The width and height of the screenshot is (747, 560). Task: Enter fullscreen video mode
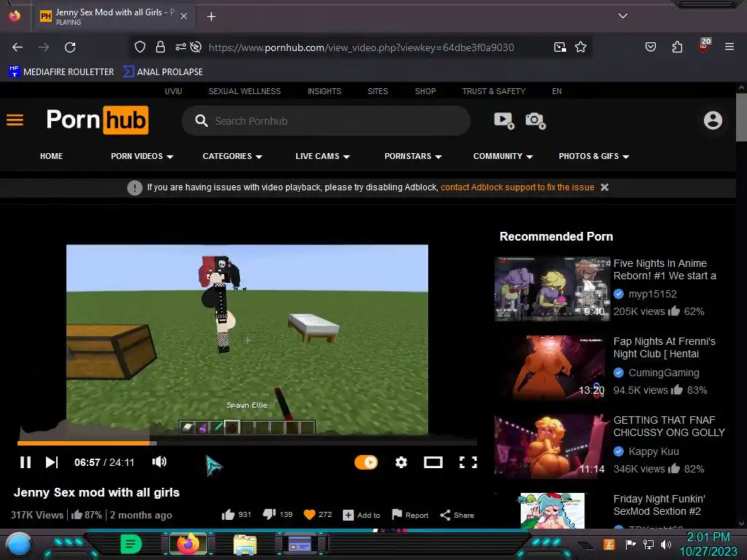point(468,462)
